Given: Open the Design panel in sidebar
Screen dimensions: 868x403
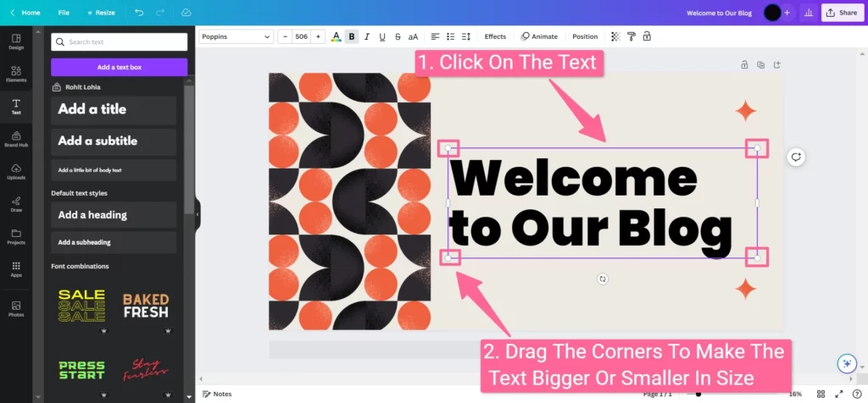Looking at the screenshot, I should pyautogui.click(x=16, y=41).
